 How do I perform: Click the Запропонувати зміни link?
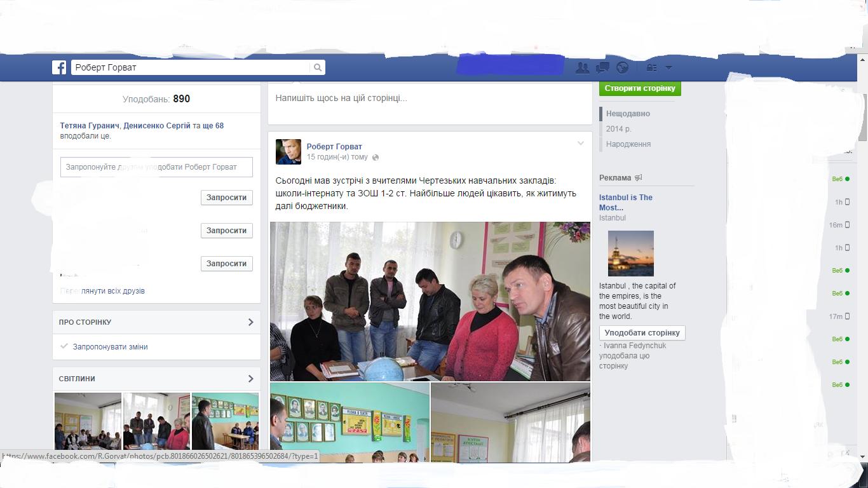pos(110,347)
